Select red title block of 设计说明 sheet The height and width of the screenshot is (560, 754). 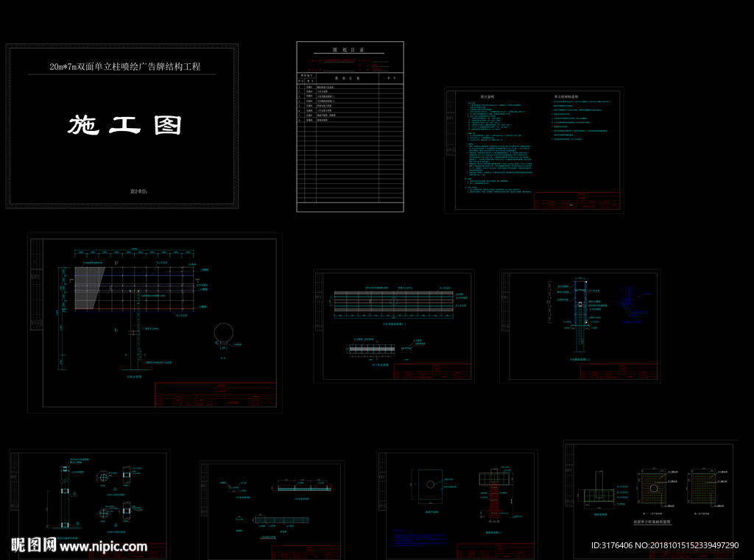coord(577,201)
